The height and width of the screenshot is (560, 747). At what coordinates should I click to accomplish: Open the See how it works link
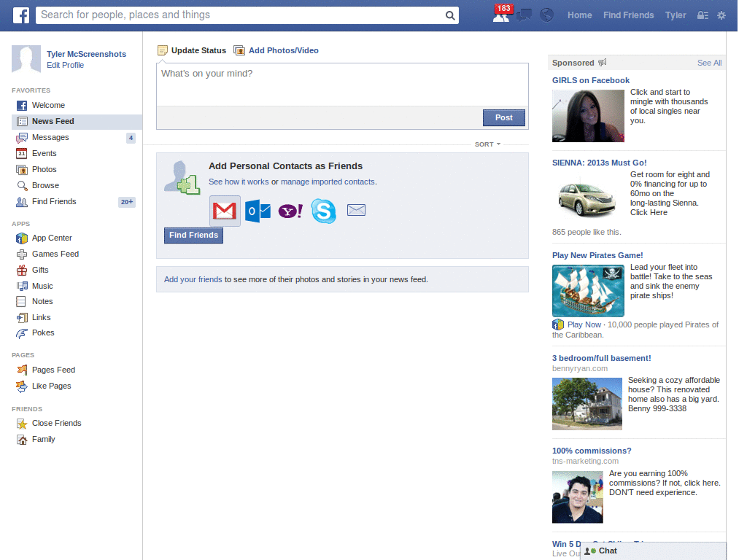(x=239, y=182)
